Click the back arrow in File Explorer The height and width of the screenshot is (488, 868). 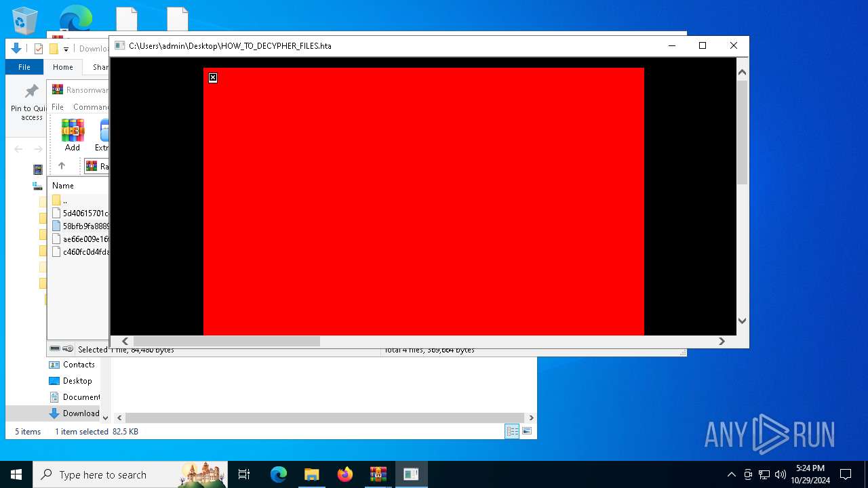point(18,149)
